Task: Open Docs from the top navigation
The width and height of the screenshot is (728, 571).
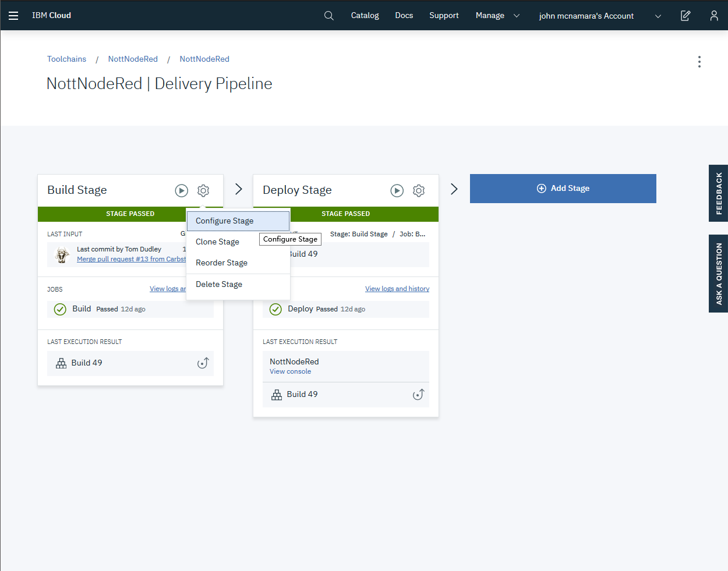Action: (404, 16)
